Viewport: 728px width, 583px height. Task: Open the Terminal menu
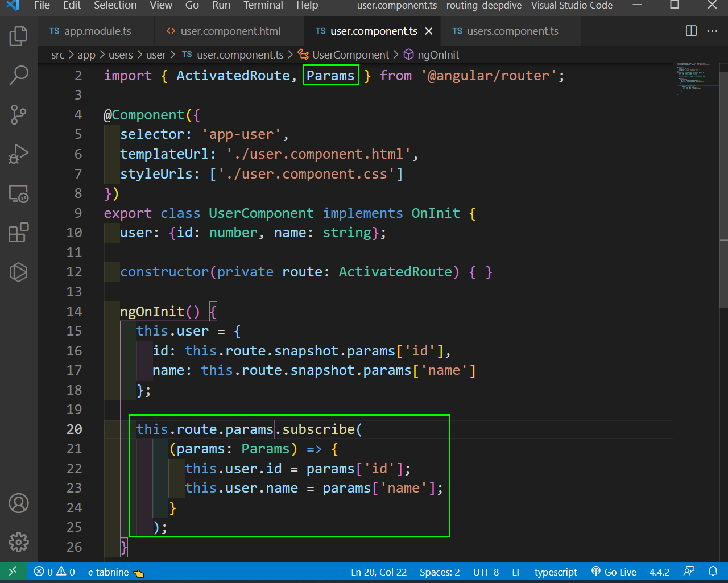(263, 5)
